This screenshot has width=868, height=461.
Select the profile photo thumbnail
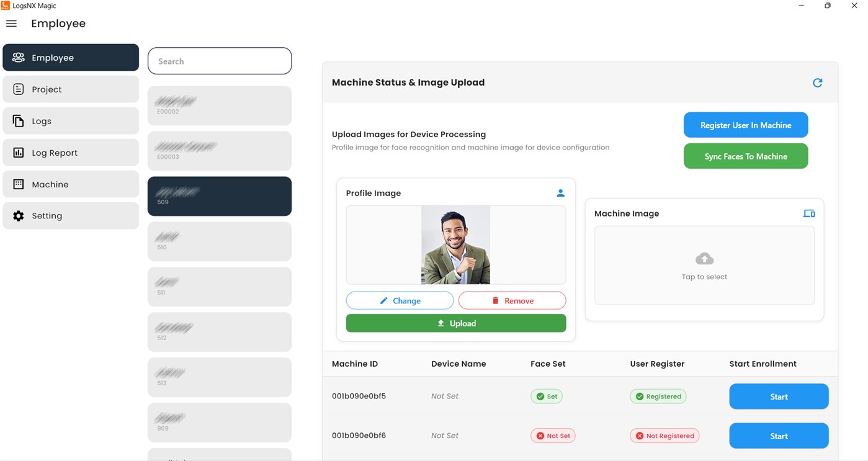click(455, 245)
